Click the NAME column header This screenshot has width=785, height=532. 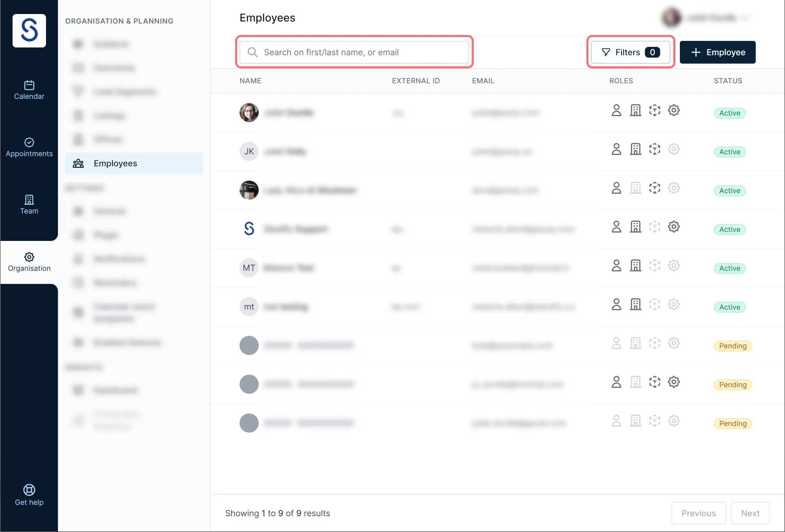(x=250, y=81)
